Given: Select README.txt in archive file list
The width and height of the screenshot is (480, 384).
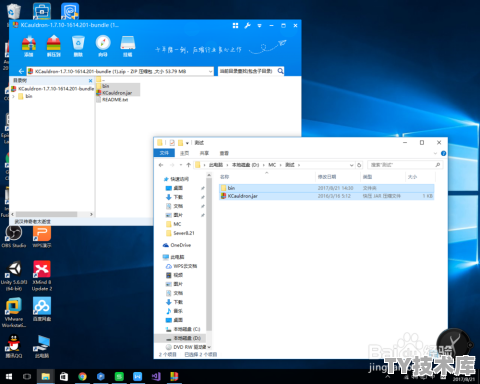Looking at the screenshot, I should click(112, 99).
